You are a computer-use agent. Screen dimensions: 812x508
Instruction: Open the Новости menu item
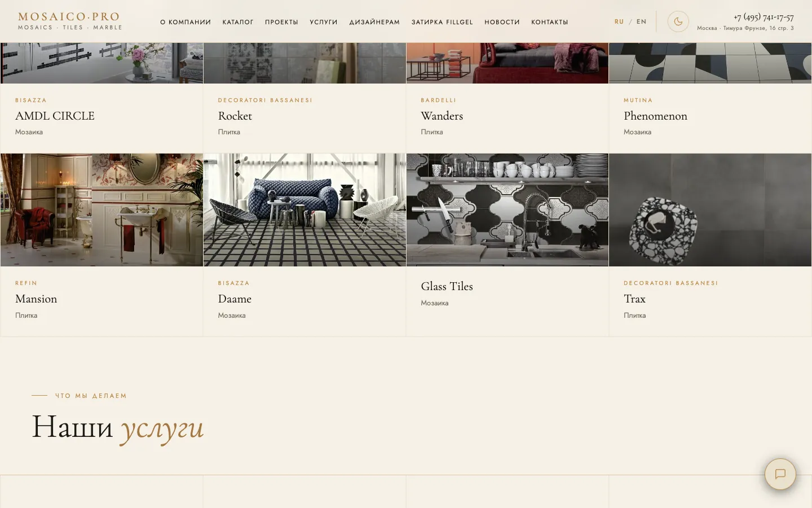(x=502, y=22)
